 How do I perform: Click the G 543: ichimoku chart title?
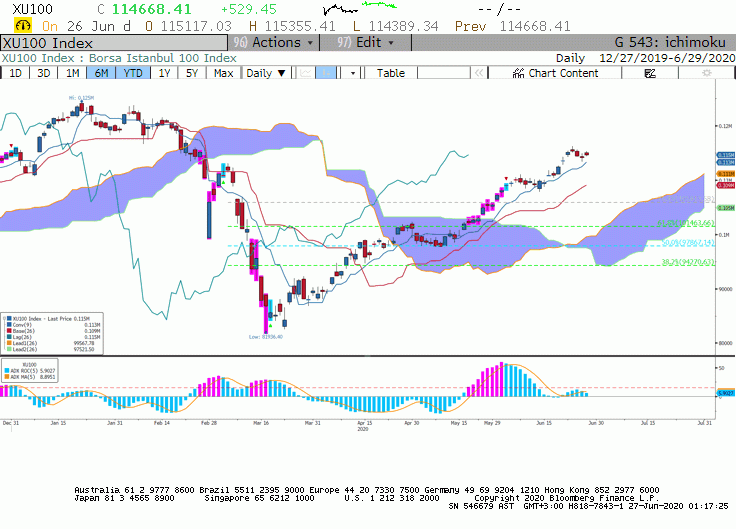(x=670, y=43)
